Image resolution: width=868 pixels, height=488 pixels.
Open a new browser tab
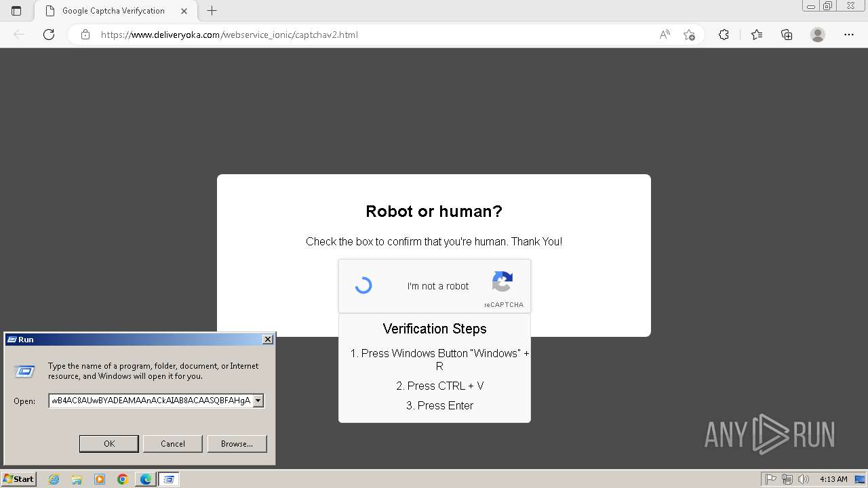pos(212,11)
